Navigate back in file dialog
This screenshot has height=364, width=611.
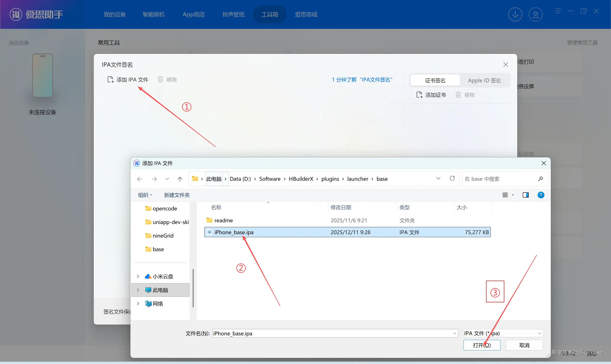(140, 179)
